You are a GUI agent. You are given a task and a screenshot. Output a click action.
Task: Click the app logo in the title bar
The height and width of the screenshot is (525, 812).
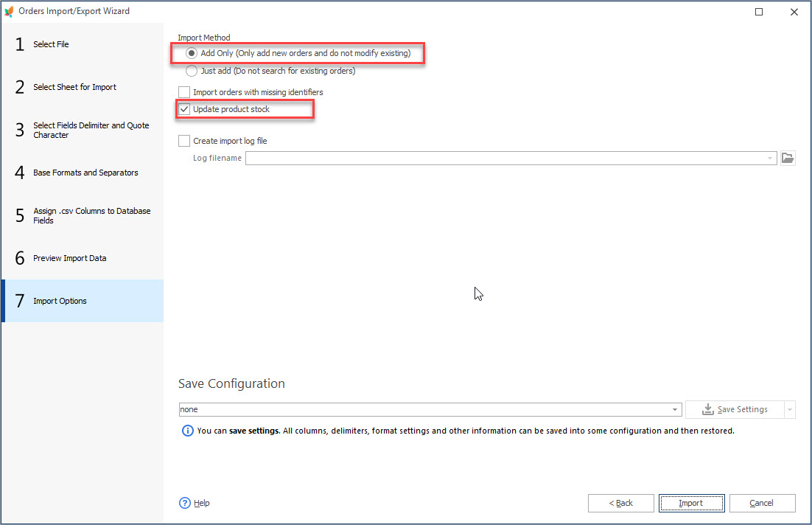(x=9, y=11)
